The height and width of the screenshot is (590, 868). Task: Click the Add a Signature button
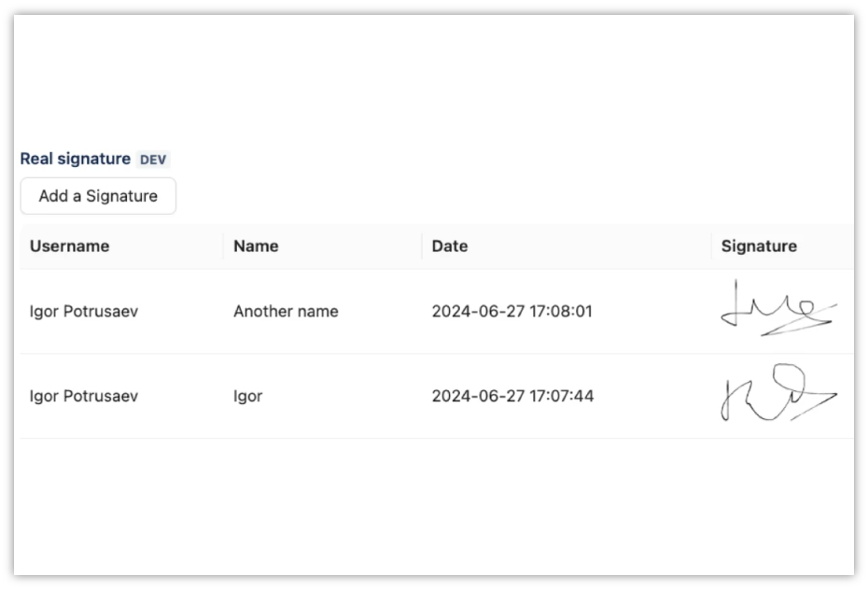click(98, 196)
